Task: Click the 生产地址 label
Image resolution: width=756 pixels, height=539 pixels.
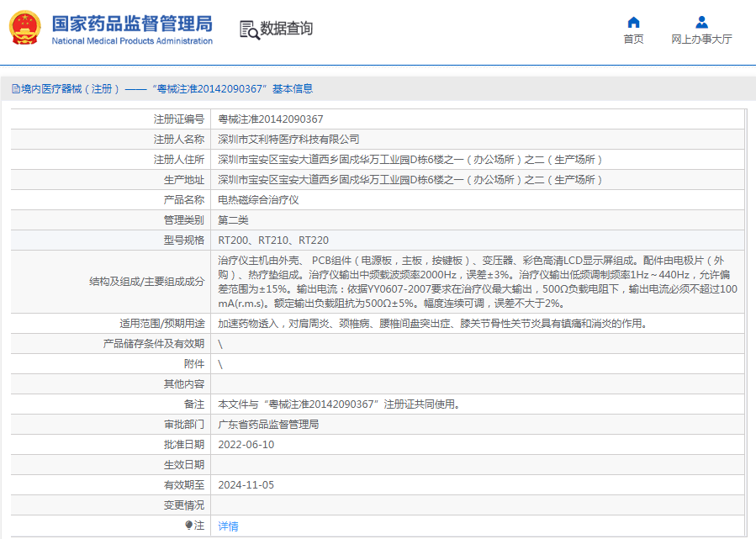Action: [x=184, y=180]
